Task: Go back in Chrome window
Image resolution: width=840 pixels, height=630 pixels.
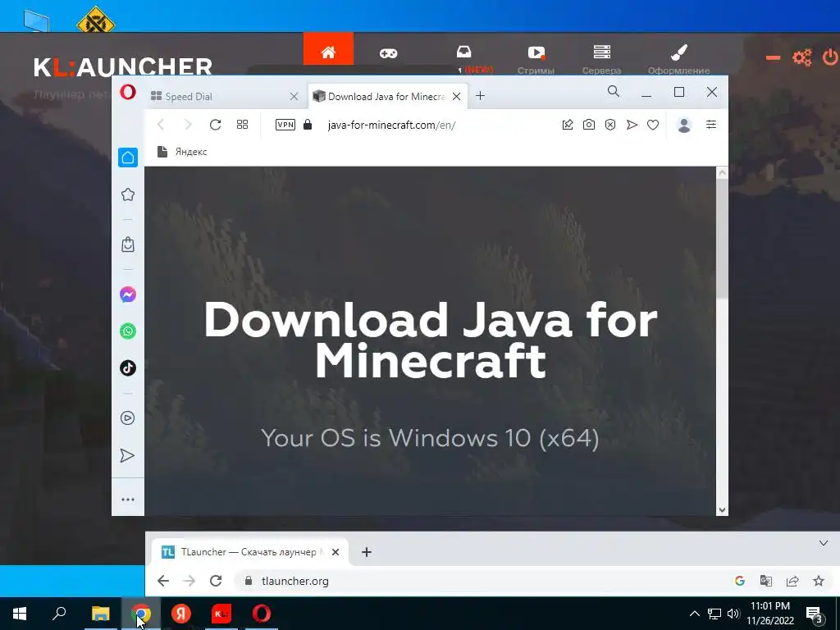Action: point(163,581)
